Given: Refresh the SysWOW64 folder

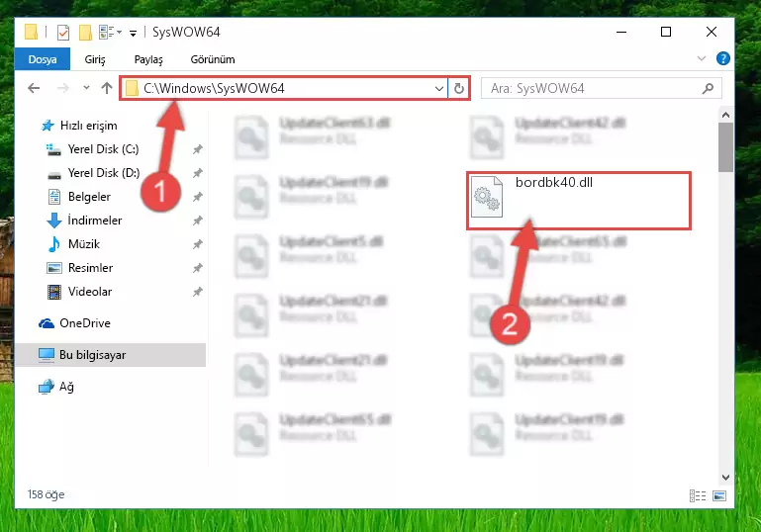Looking at the screenshot, I should click(x=458, y=88).
